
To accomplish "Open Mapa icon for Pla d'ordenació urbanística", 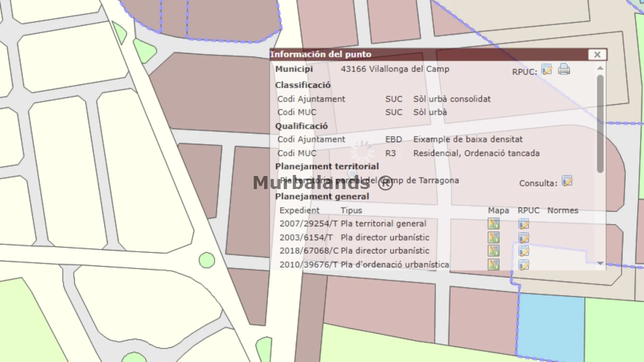I will pyautogui.click(x=494, y=264).
